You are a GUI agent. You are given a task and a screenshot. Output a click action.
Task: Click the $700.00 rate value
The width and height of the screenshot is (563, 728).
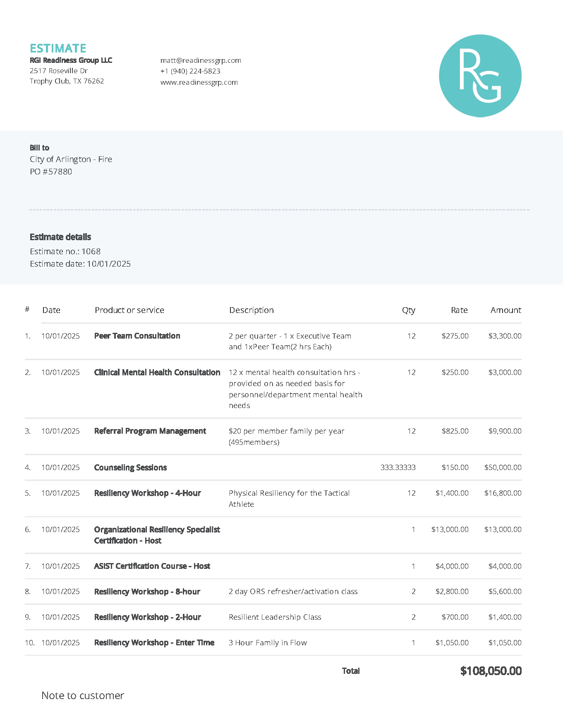pos(455,617)
